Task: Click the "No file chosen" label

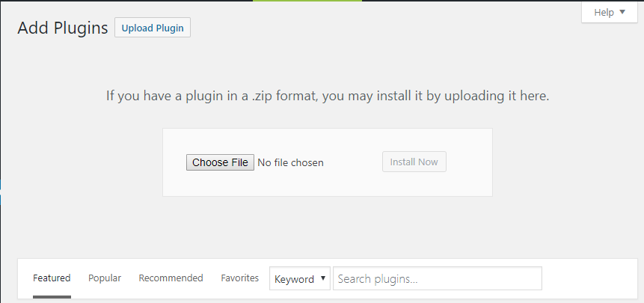Action: 290,162
